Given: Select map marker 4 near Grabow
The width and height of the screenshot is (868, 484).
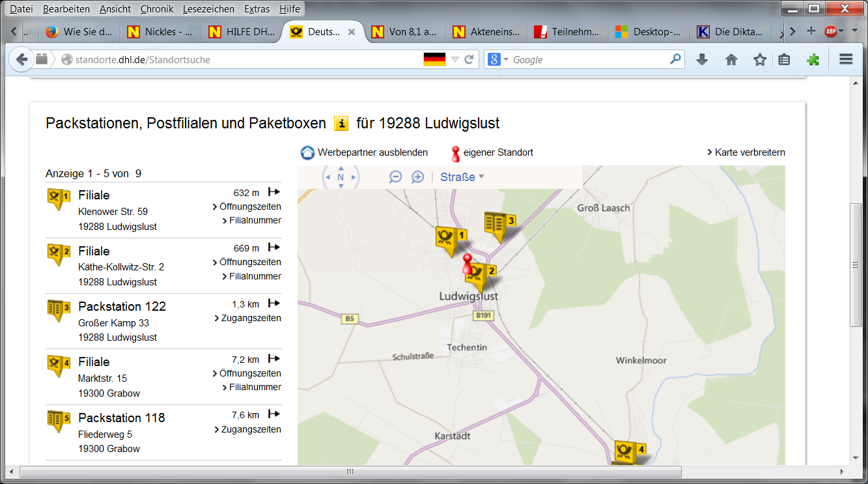Looking at the screenshot, I should [630, 451].
